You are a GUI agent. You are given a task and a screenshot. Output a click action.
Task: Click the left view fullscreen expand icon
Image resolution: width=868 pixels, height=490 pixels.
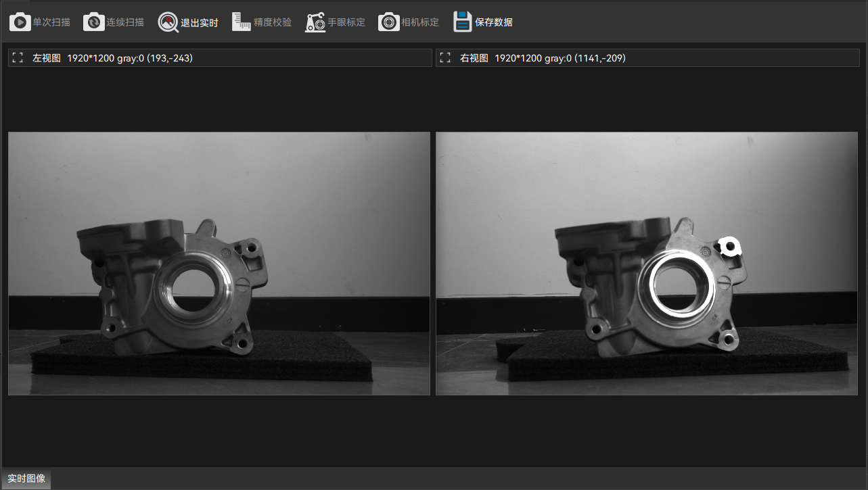point(17,57)
